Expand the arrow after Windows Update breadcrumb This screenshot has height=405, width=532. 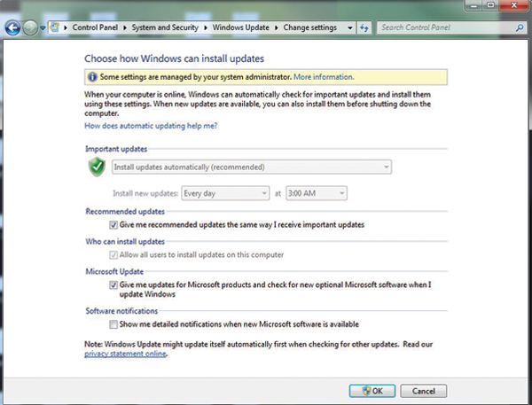276,27
